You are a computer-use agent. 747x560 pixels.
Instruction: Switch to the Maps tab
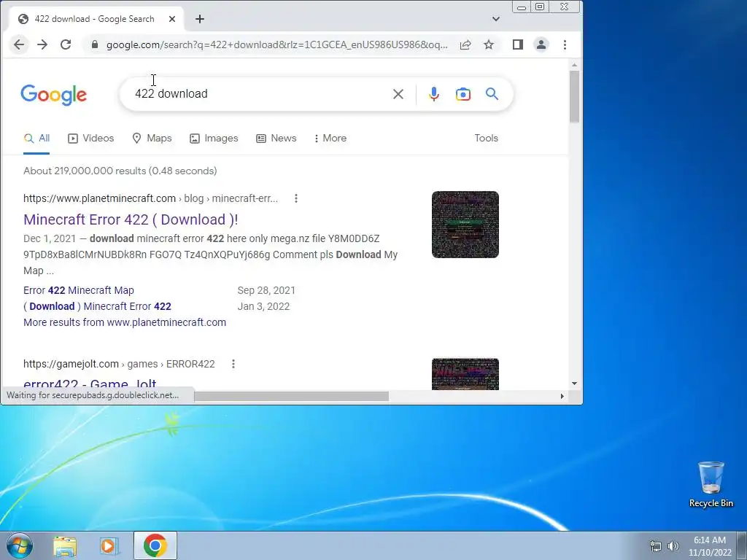(x=152, y=138)
